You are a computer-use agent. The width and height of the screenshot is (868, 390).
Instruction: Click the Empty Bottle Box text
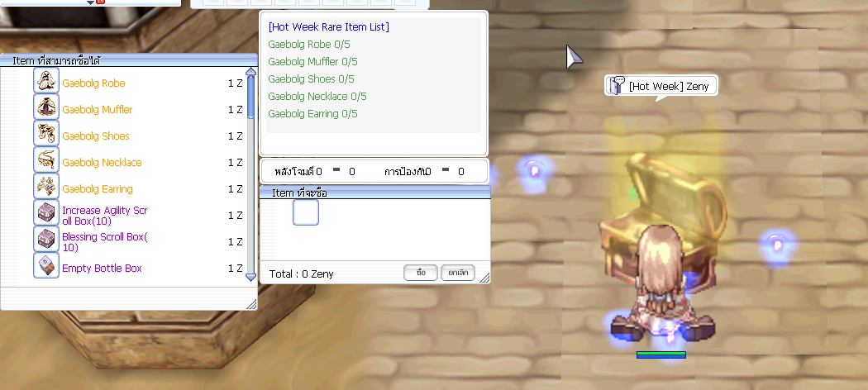[102, 269]
